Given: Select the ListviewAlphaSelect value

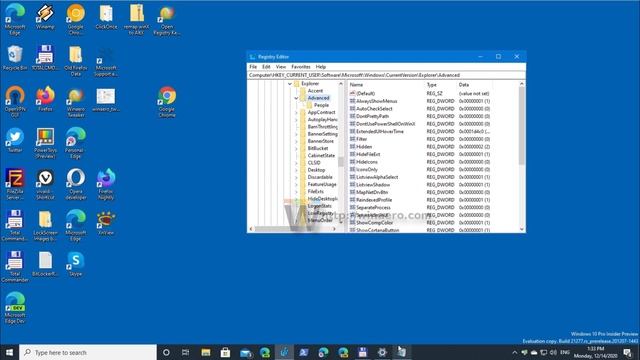Looking at the screenshot, I should click(377, 177).
